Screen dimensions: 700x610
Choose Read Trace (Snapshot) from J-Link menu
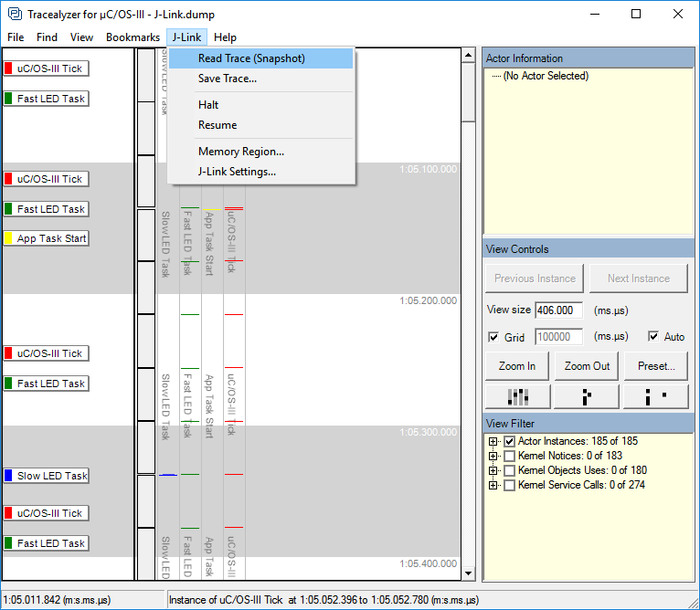(260, 58)
